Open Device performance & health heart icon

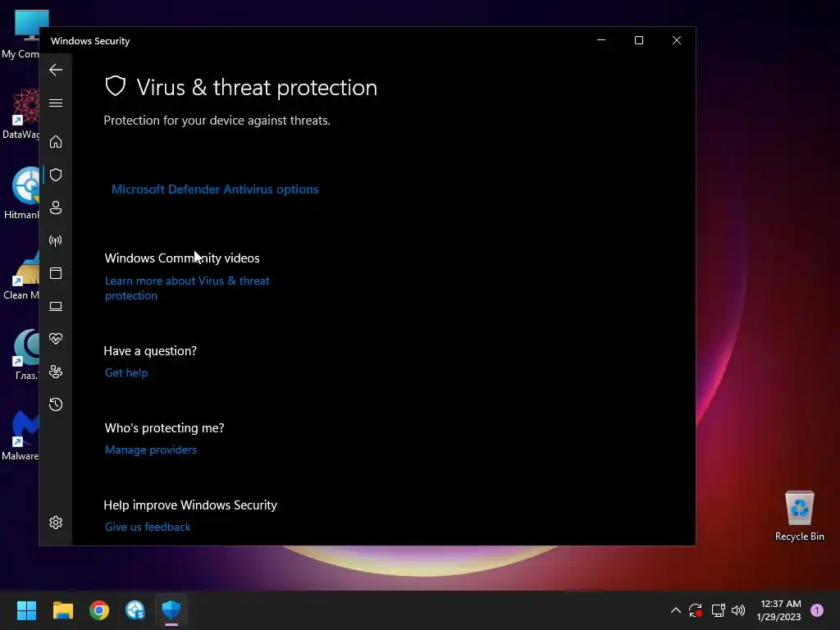coord(56,339)
